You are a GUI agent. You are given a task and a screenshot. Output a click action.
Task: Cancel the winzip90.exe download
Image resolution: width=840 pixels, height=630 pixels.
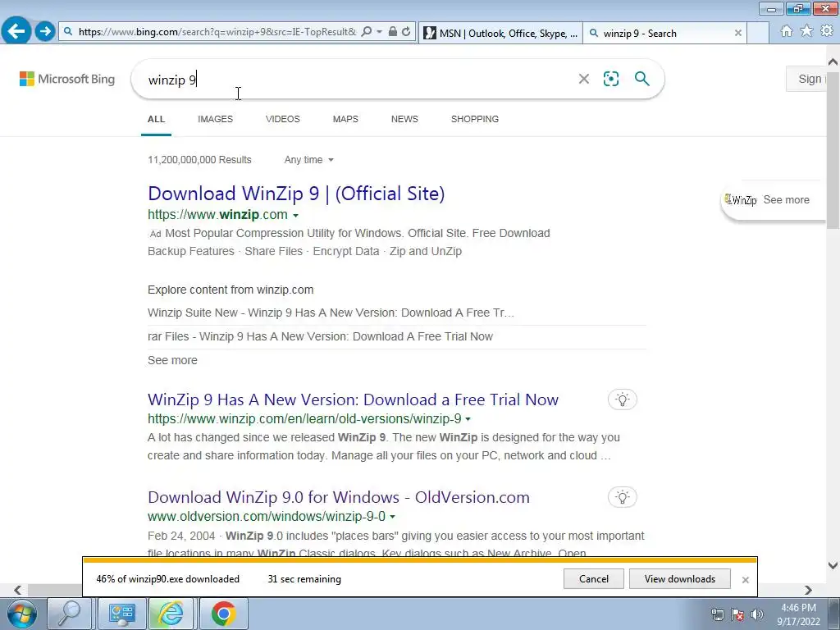tap(594, 578)
